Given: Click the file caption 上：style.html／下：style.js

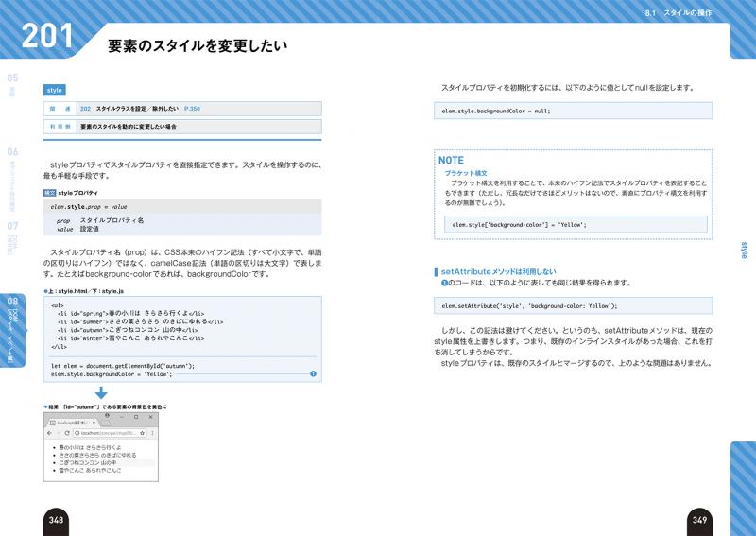Looking at the screenshot, I should (x=84, y=291).
